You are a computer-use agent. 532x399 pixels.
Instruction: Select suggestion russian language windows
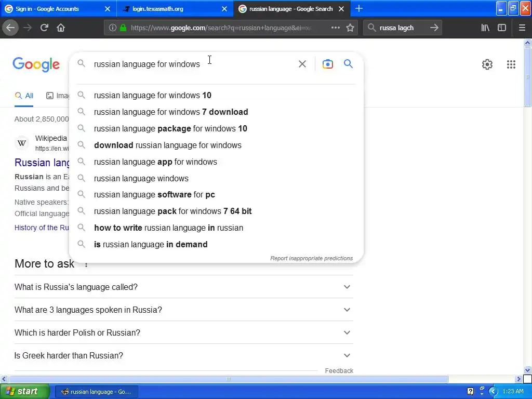[x=216, y=179]
